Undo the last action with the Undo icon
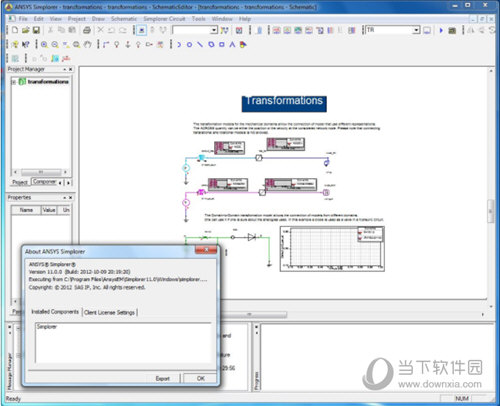 pyautogui.click(x=111, y=30)
